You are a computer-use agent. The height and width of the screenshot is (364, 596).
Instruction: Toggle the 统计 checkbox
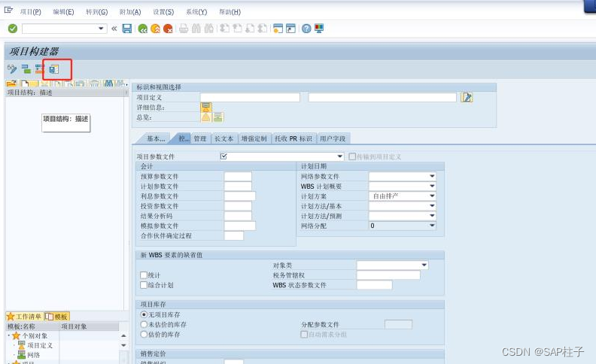tap(144, 275)
